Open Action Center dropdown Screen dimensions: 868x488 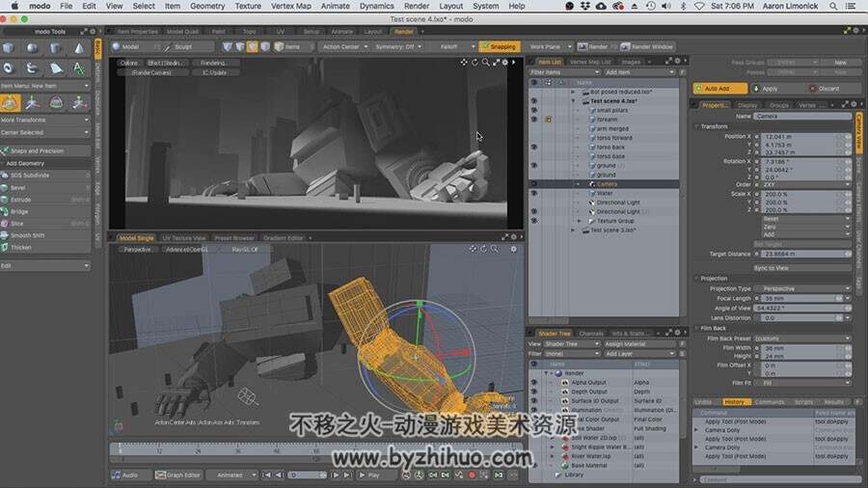[x=345, y=47]
